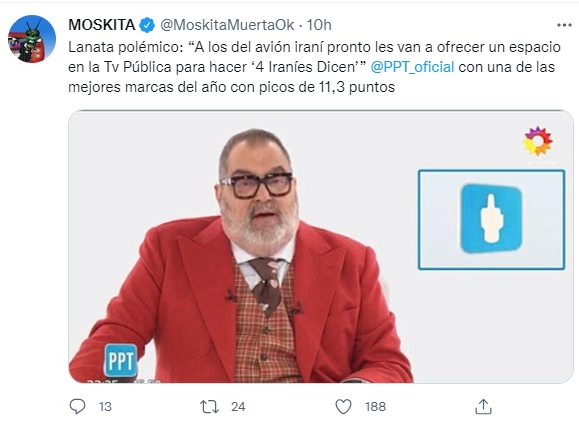View the 188 likes count

point(376,407)
